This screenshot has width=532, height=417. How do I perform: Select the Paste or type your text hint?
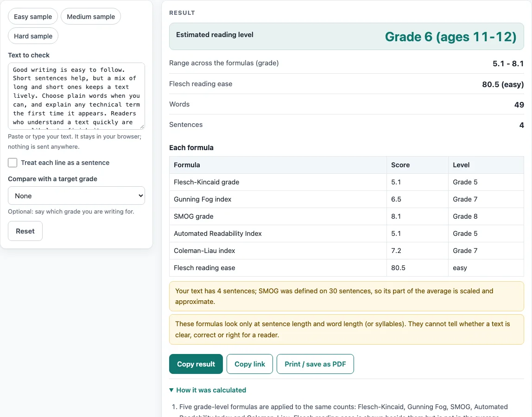pos(75,141)
